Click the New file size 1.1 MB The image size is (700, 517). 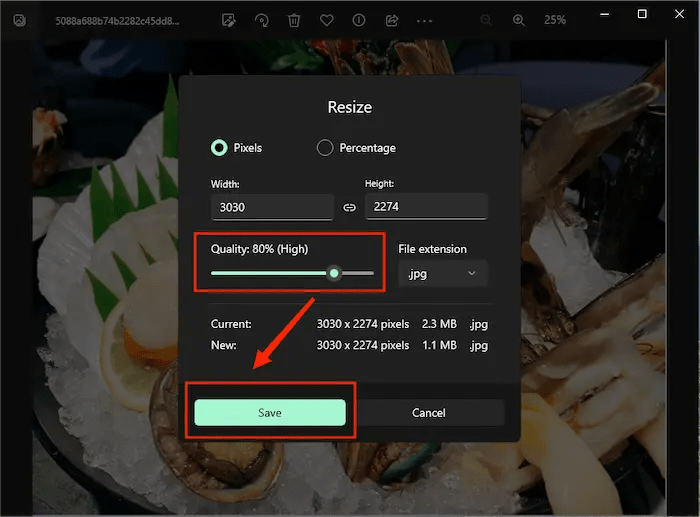tap(439, 345)
